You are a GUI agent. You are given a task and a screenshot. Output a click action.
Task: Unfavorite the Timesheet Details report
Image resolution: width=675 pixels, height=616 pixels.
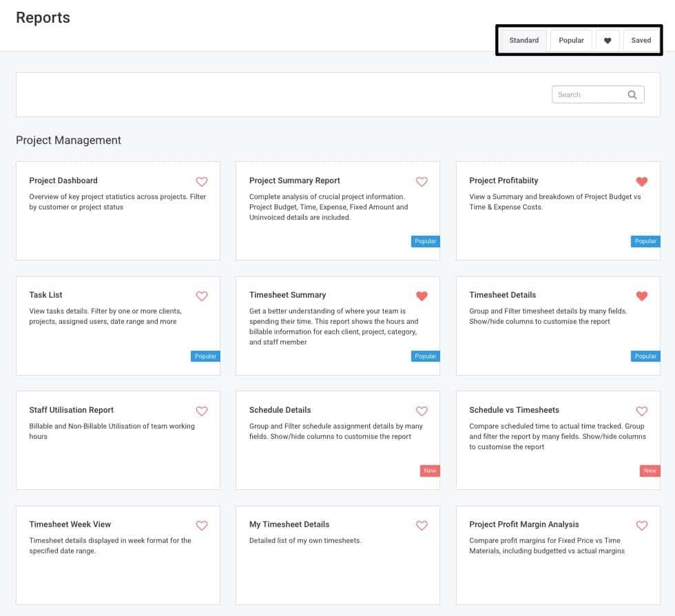(x=641, y=296)
